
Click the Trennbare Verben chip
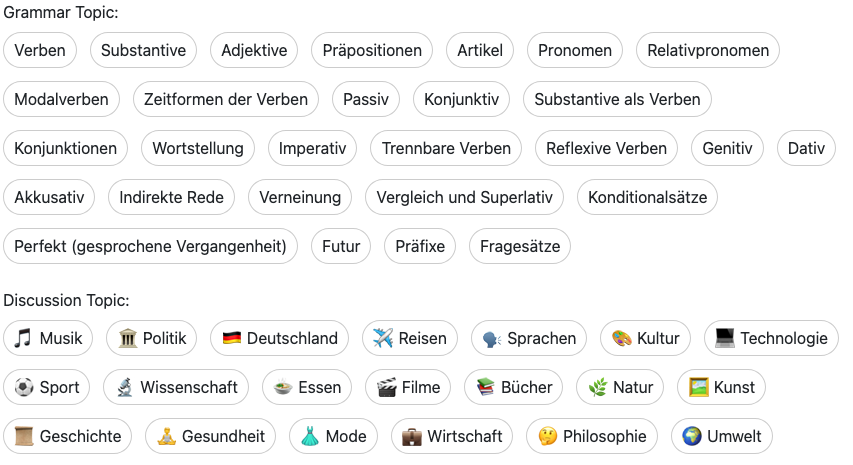446,148
